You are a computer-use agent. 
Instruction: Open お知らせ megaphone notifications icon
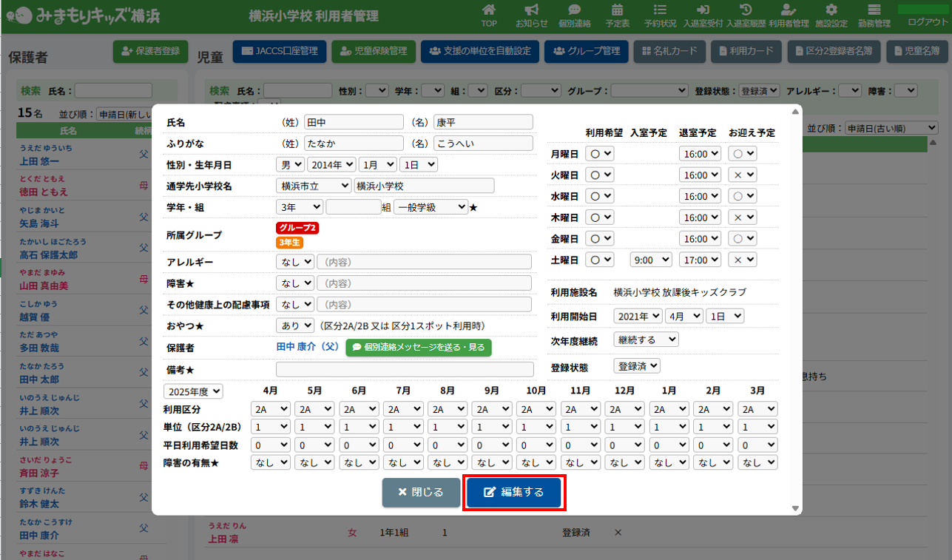tap(531, 15)
